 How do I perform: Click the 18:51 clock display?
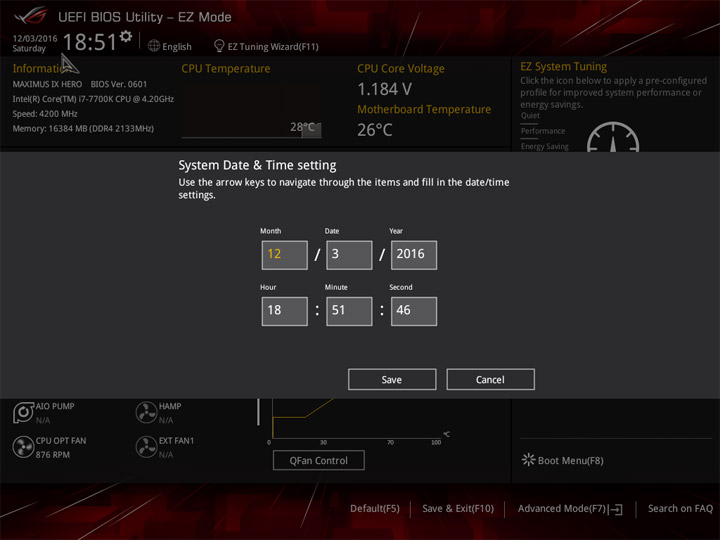(x=90, y=42)
